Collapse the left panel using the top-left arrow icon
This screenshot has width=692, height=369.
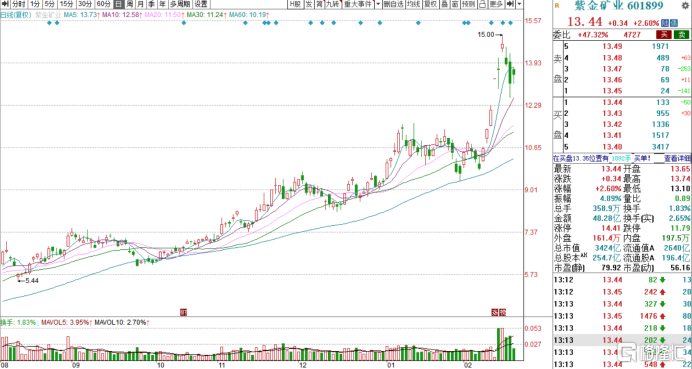pos(5,4)
